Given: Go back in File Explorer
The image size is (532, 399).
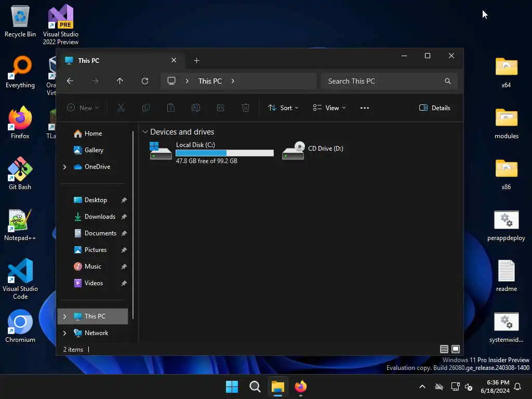Looking at the screenshot, I should (x=70, y=81).
